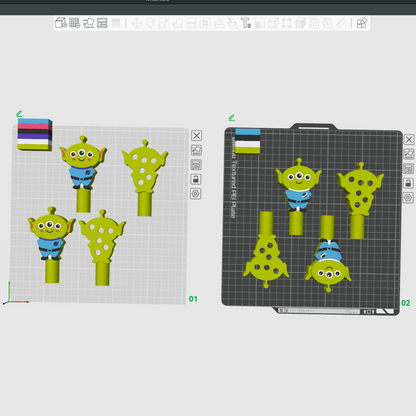Click the green 02 plate number
This screenshot has height=416, width=416.
pos(406,303)
